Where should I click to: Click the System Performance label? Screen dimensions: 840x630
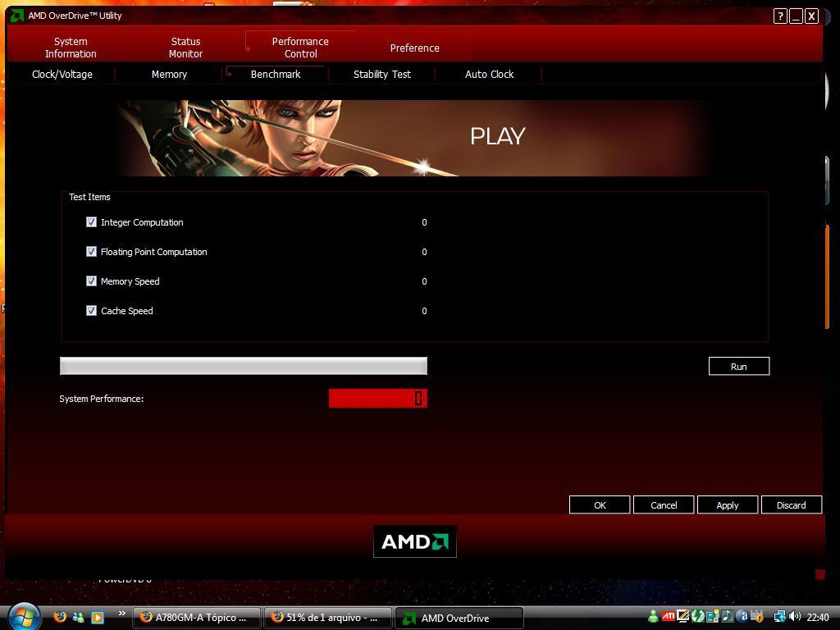(101, 399)
